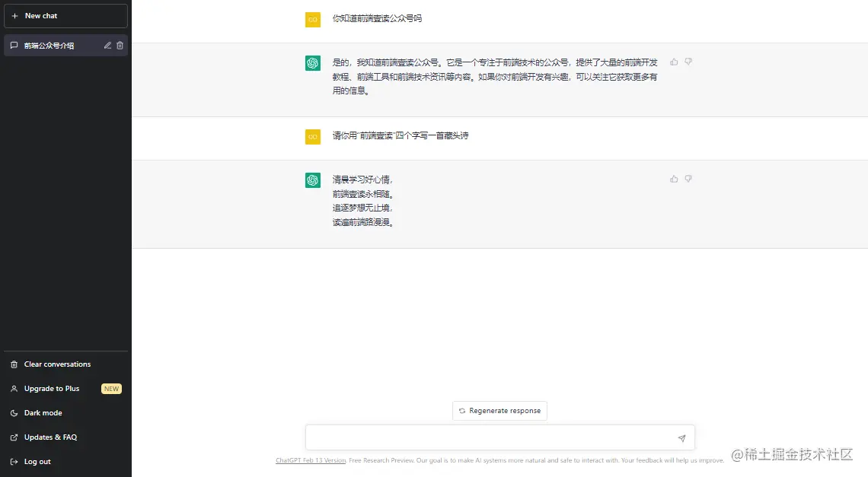
Task: Thumbs down the poem reply
Action: (688, 179)
